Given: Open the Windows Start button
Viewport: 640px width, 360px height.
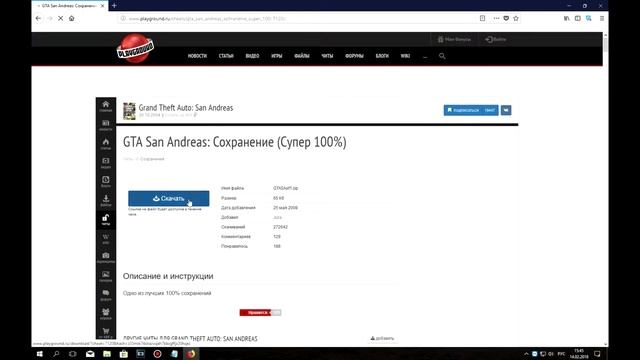Looking at the screenshot, I should click(x=40, y=354).
